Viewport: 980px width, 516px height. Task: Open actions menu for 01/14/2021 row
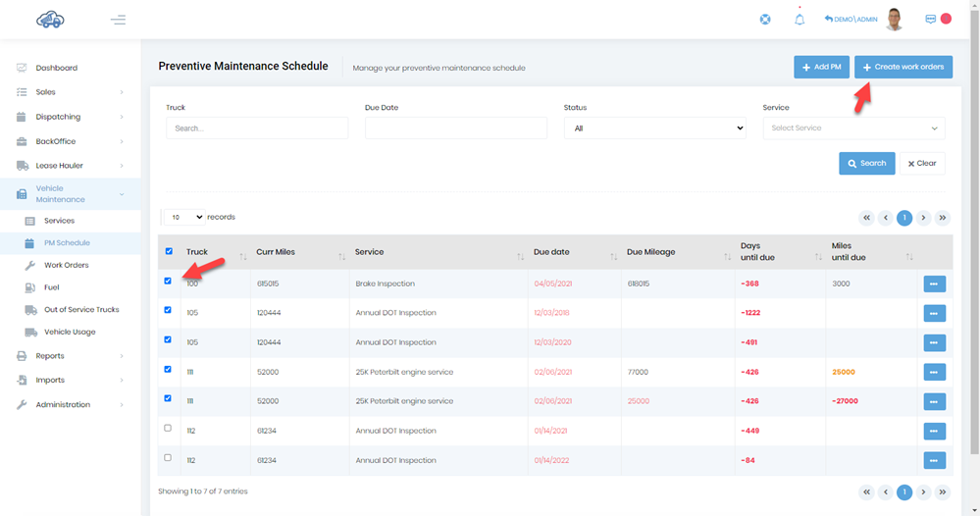[x=934, y=431]
